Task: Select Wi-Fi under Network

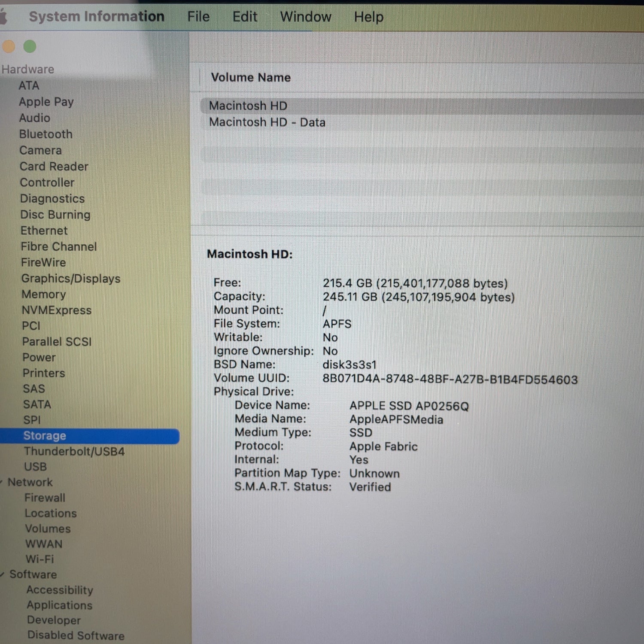Action: click(x=39, y=559)
